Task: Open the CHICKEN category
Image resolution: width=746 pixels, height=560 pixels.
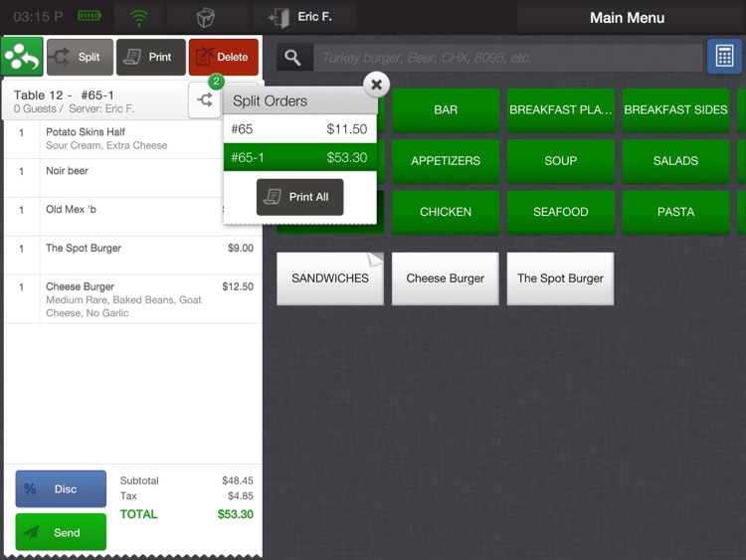Action: [x=446, y=212]
